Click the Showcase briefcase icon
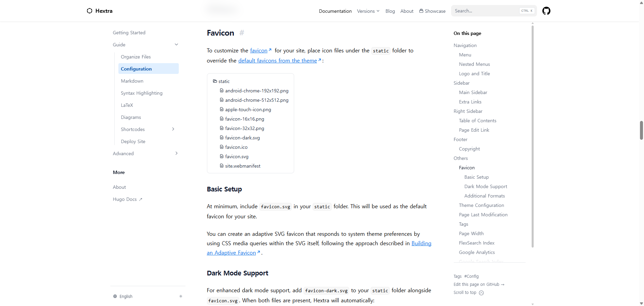Viewport: 644px width, 306px height. coord(421,11)
